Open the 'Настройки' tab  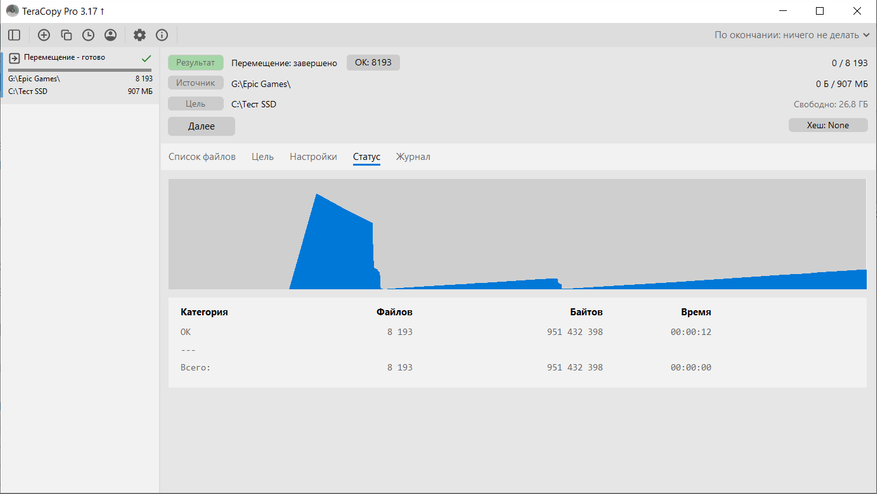(x=313, y=157)
